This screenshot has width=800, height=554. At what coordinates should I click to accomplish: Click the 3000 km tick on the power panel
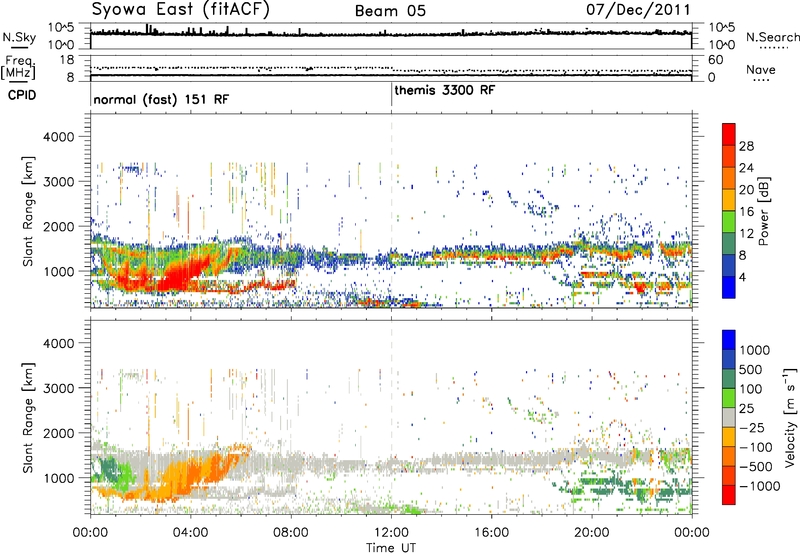58,182
